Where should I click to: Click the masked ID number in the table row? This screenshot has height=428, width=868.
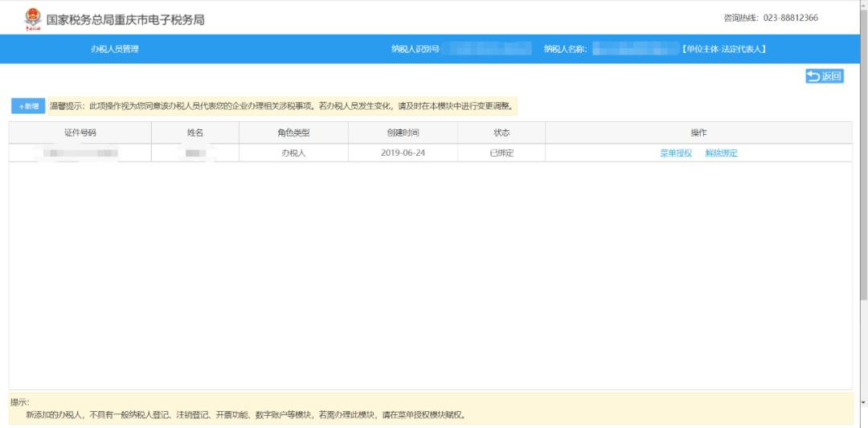pyautogui.click(x=80, y=153)
